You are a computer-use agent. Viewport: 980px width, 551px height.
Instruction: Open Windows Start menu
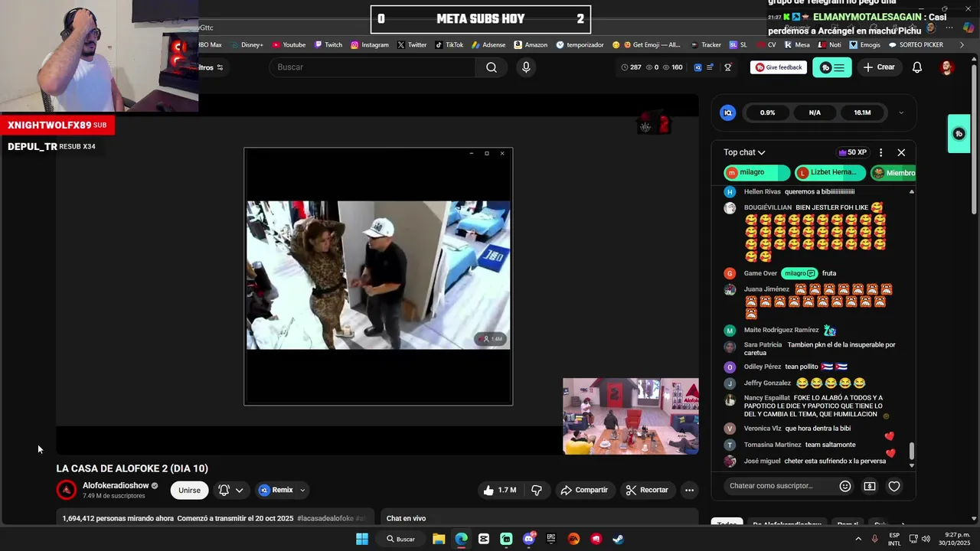[x=361, y=539]
